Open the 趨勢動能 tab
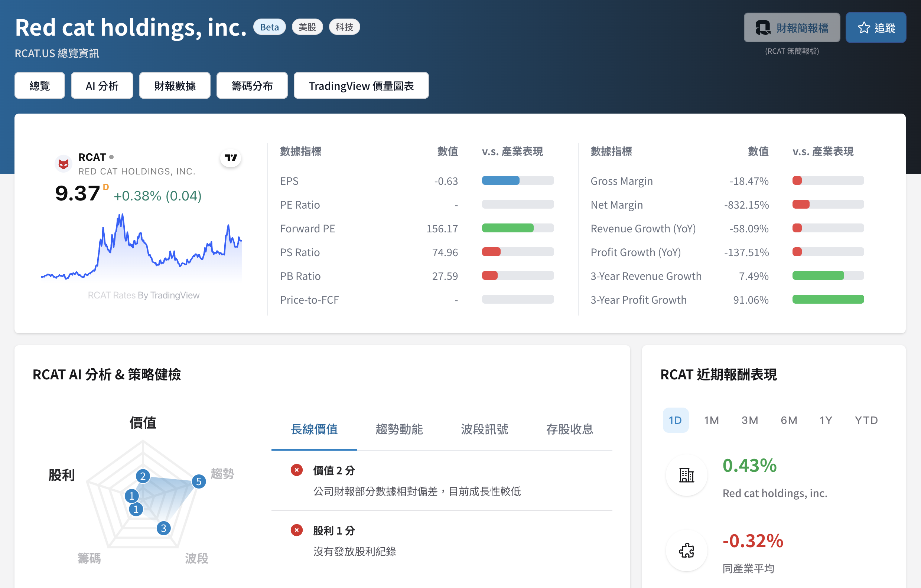This screenshot has height=588, width=921. click(x=399, y=429)
